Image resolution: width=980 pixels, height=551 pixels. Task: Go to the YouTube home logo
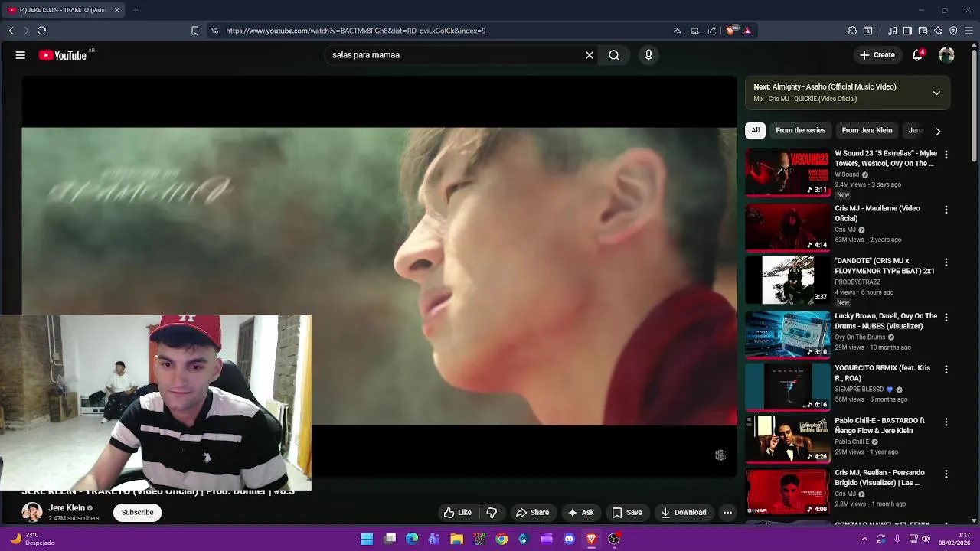63,55
